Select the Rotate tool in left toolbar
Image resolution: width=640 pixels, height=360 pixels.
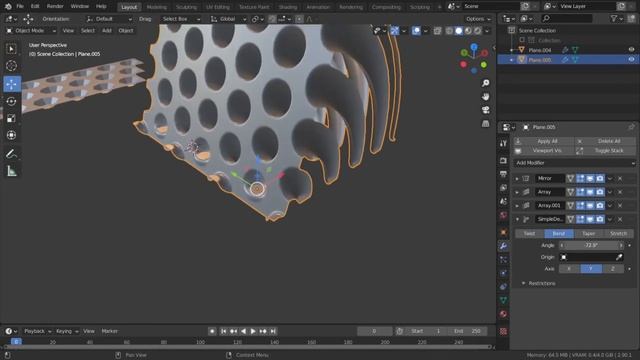click(11, 101)
